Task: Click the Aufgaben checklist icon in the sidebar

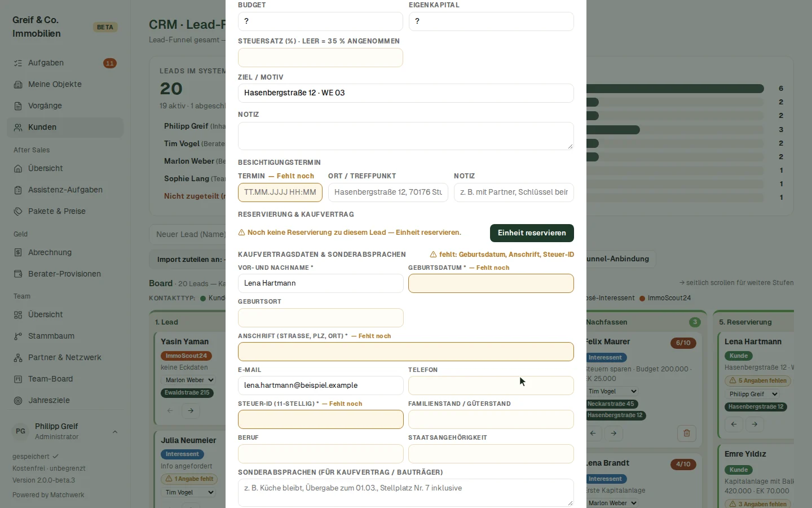Action: [18, 63]
